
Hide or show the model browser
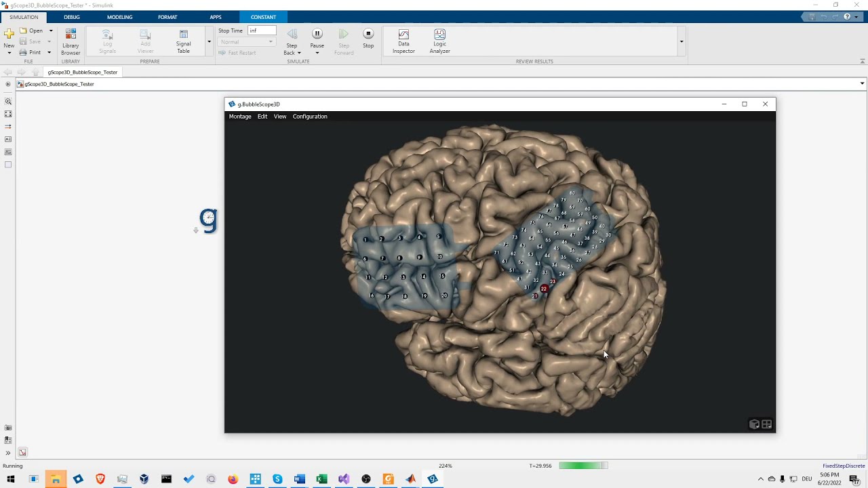(x=7, y=84)
